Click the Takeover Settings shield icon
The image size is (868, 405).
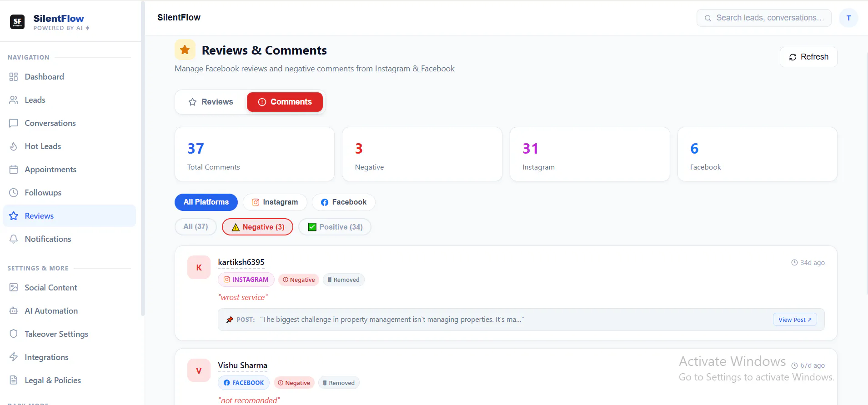(x=14, y=334)
